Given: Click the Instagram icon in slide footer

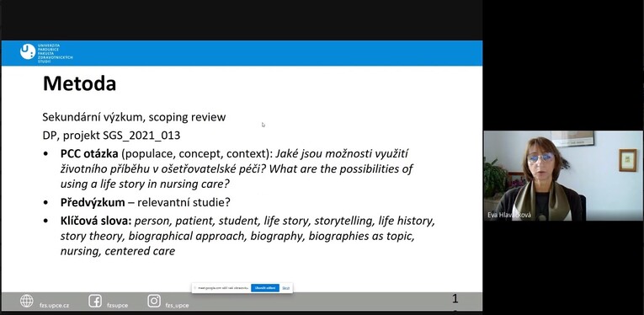Looking at the screenshot, I should (154, 301).
